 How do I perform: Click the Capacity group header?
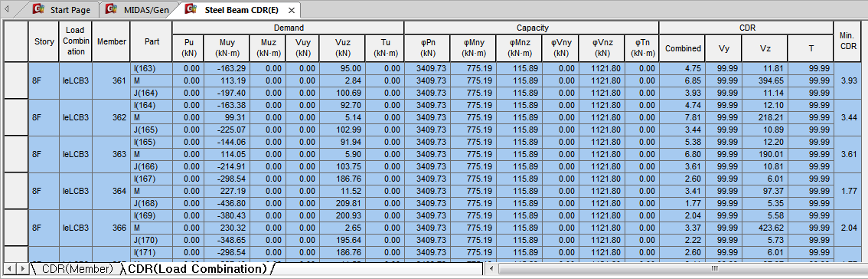click(531, 28)
